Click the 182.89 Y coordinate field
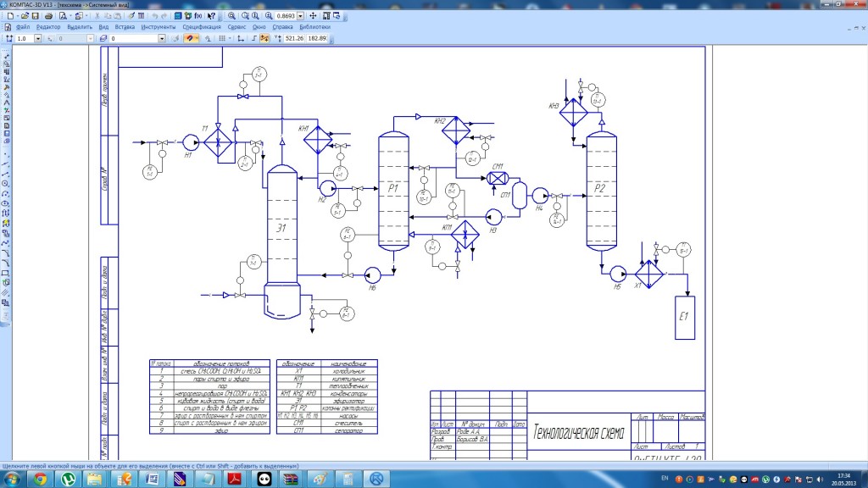The image size is (868, 488). (x=317, y=38)
